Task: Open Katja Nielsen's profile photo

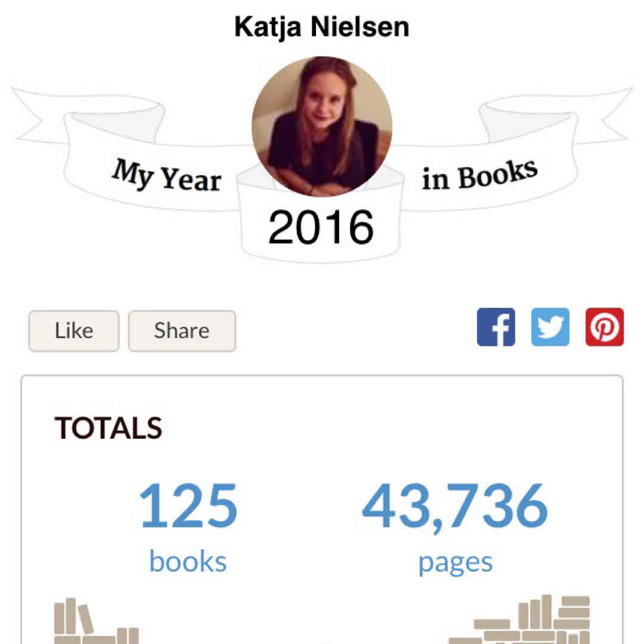Action: (322, 126)
